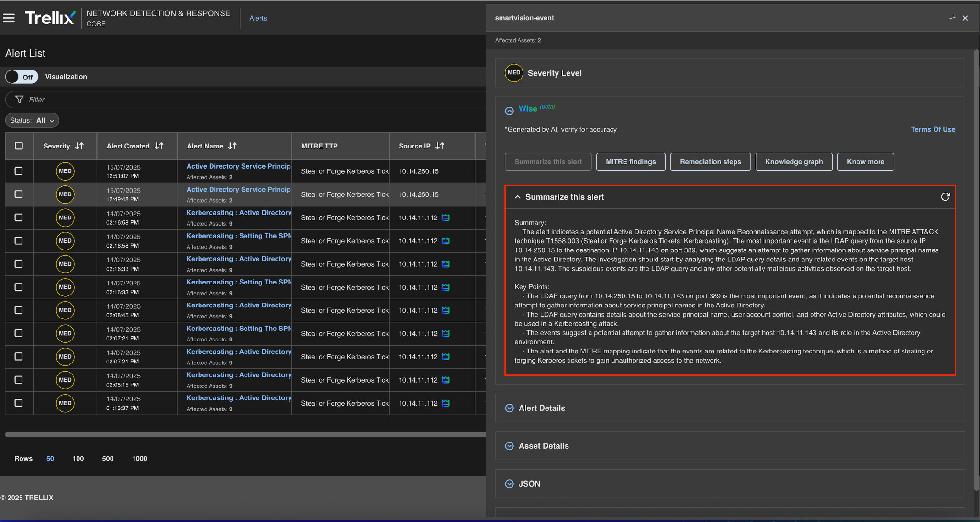This screenshot has height=522, width=980.
Task: Click the asset icon beside the first 10.14.11.112
Action: [445, 218]
